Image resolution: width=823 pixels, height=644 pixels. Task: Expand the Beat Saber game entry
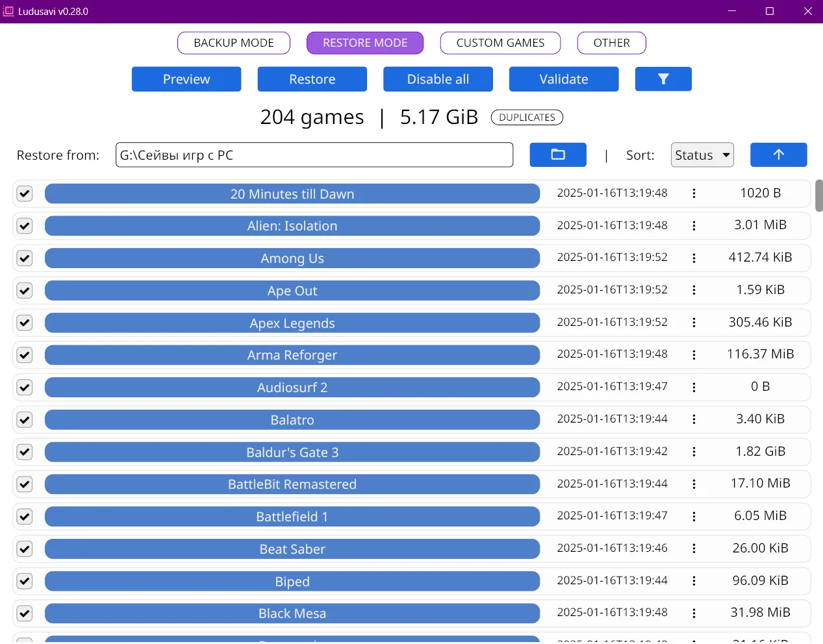pyautogui.click(x=292, y=549)
